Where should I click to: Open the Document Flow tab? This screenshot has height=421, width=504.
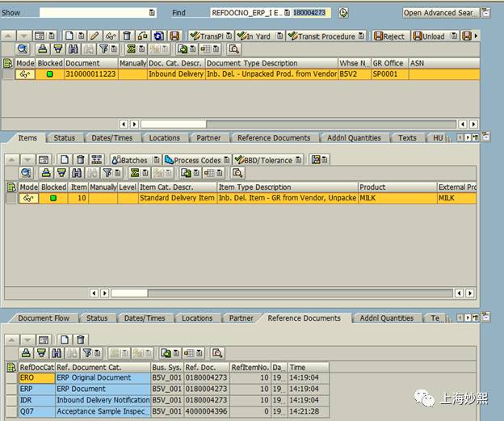click(44, 318)
